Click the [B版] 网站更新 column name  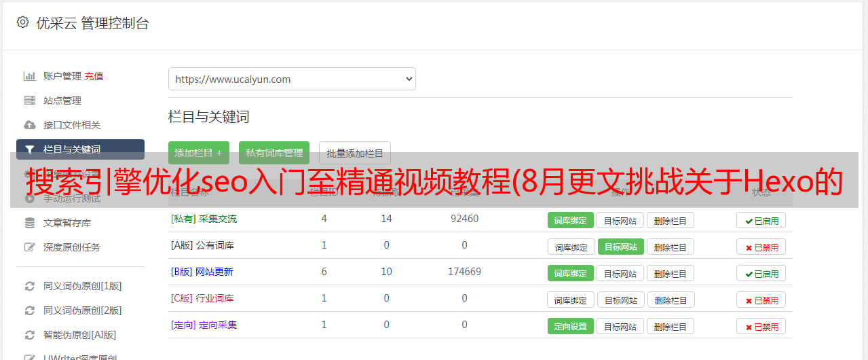coord(202,272)
